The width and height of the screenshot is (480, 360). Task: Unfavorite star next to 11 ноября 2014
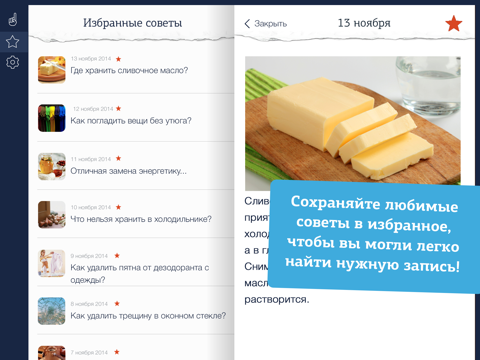point(118,158)
